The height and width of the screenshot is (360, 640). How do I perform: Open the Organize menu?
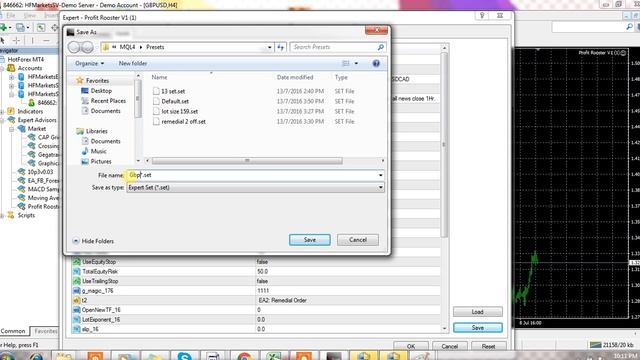pos(89,64)
